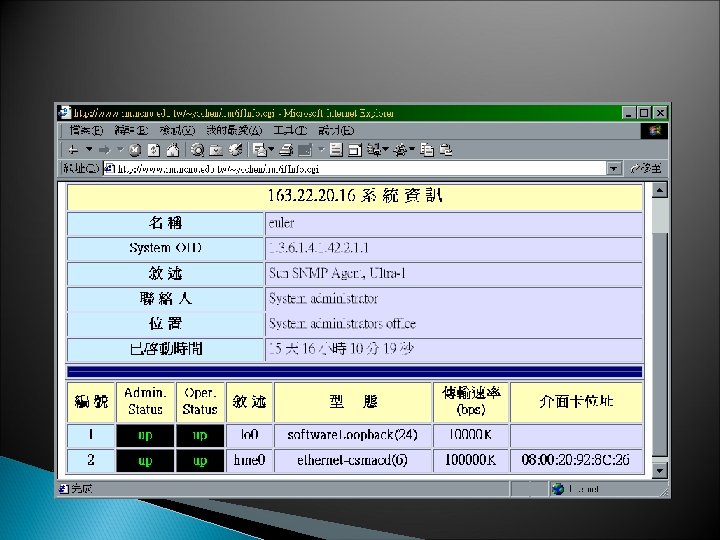Click the vertical scrollbar down arrow
720x540 pixels.
coord(659,471)
